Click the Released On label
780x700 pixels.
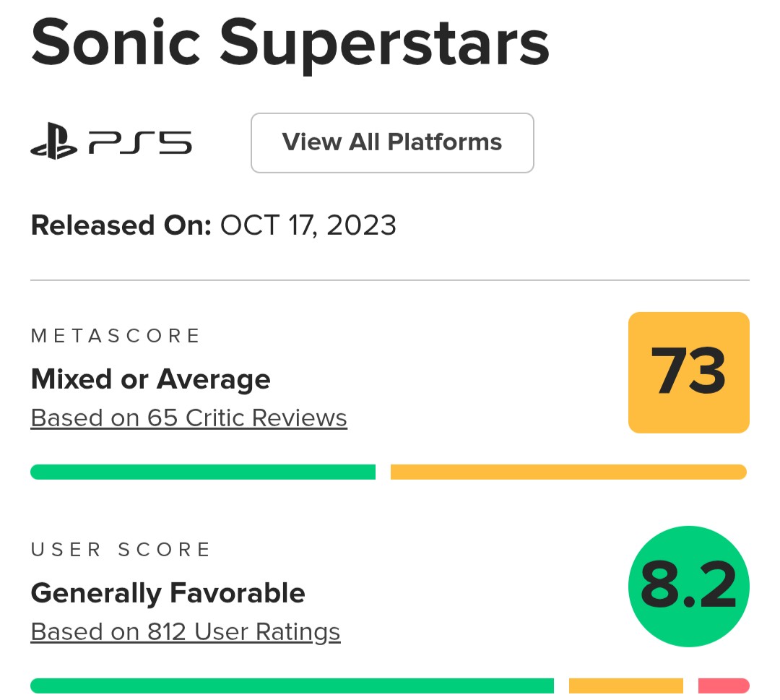(x=121, y=225)
